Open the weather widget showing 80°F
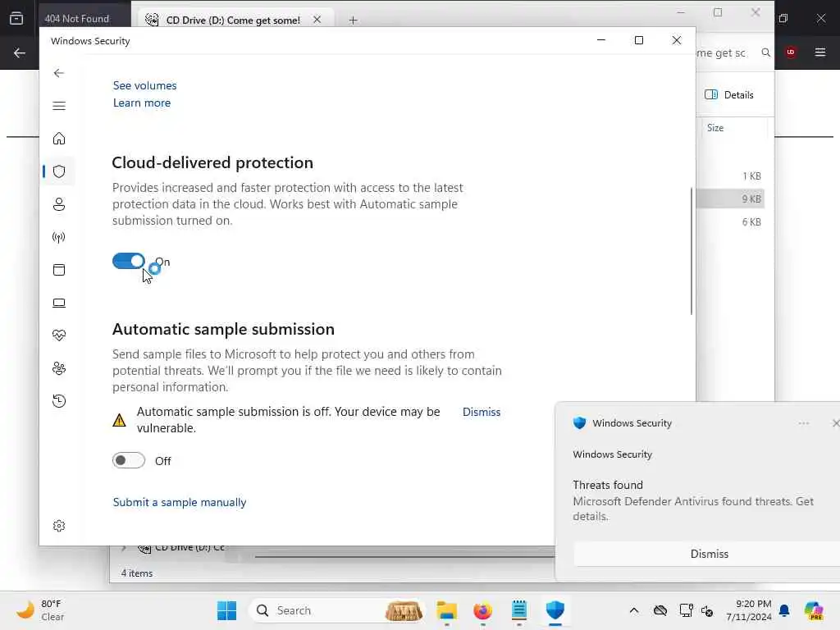This screenshot has width=840, height=630. pos(40,610)
